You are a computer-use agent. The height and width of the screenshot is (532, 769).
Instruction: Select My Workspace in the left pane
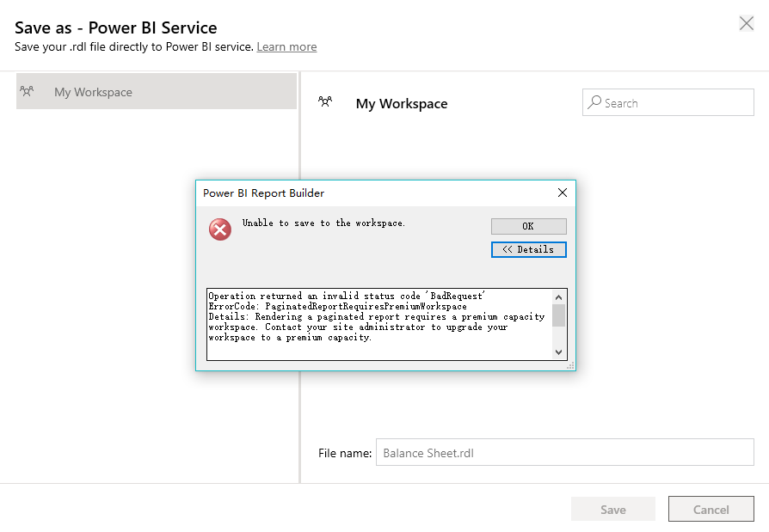point(157,91)
